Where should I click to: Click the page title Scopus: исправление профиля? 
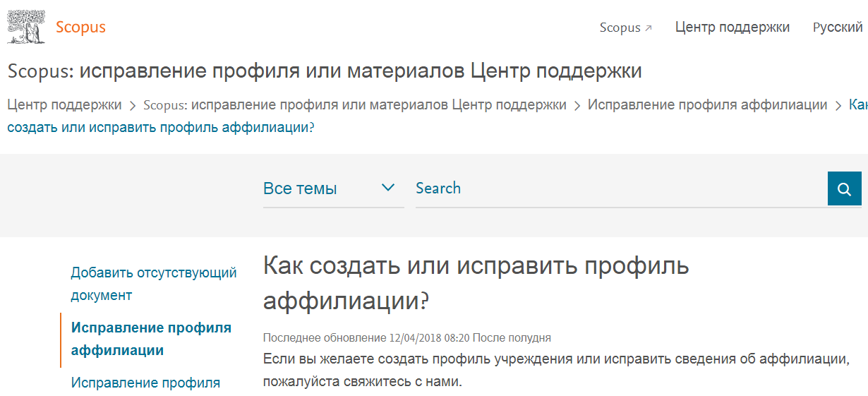pyautogui.click(x=325, y=71)
